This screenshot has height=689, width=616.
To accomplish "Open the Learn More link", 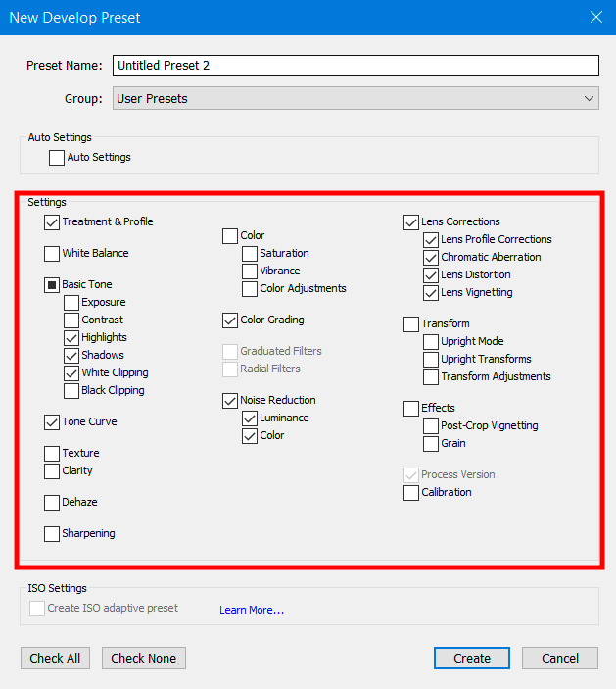I will pyautogui.click(x=252, y=611).
